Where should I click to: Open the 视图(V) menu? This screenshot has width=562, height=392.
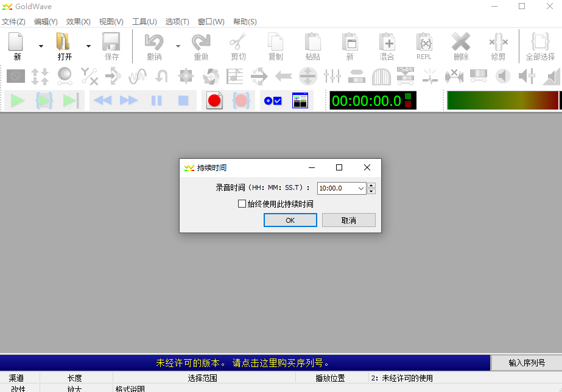111,22
